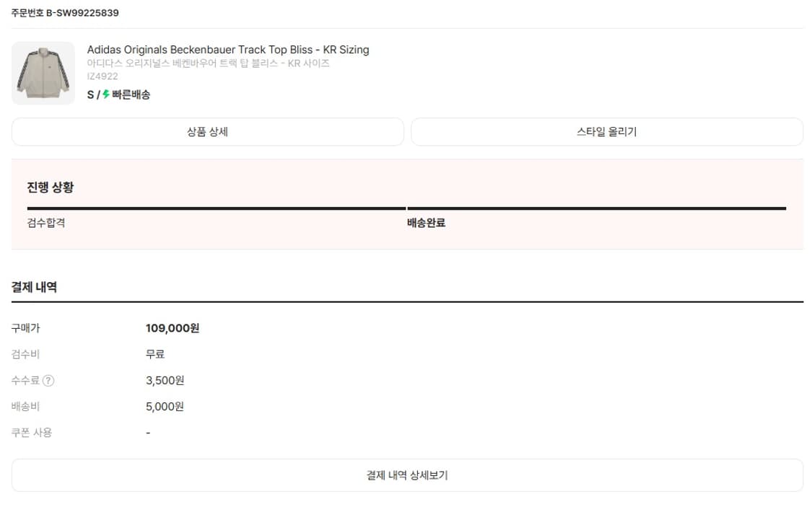
Task: Open 결제 내역 상세보기 payment details
Action: [406, 475]
